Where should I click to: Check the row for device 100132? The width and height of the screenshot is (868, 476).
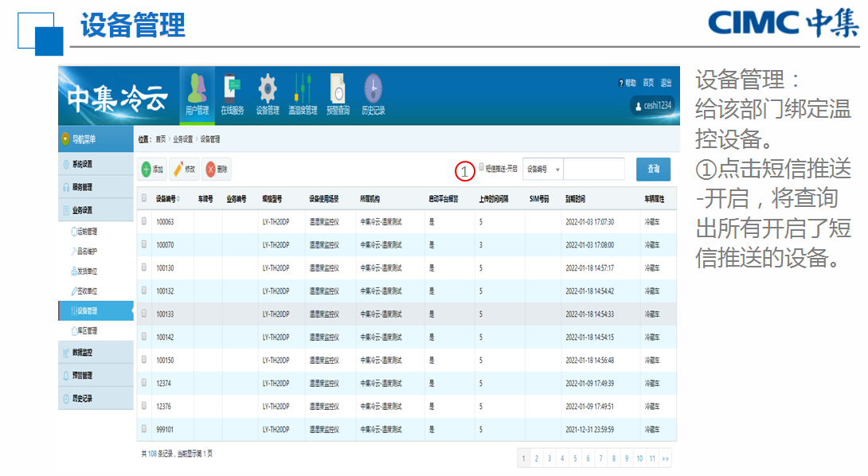pos(144,291)
